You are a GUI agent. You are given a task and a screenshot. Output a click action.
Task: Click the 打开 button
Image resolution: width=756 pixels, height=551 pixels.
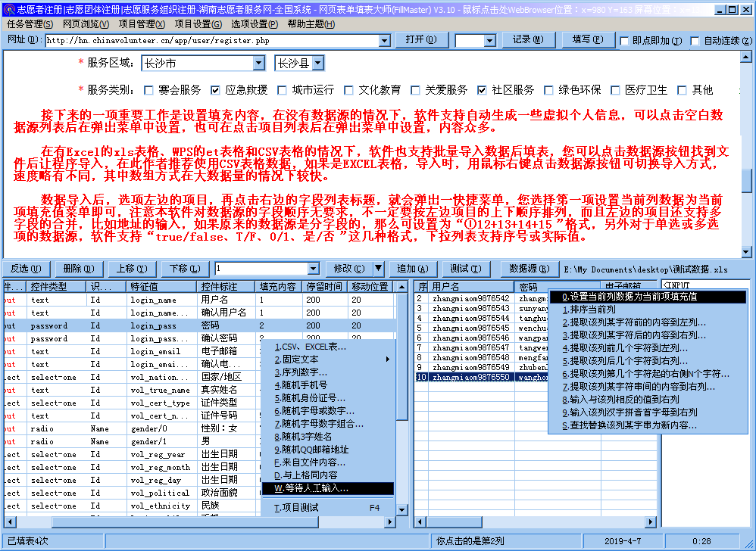[x=421, y=39]
